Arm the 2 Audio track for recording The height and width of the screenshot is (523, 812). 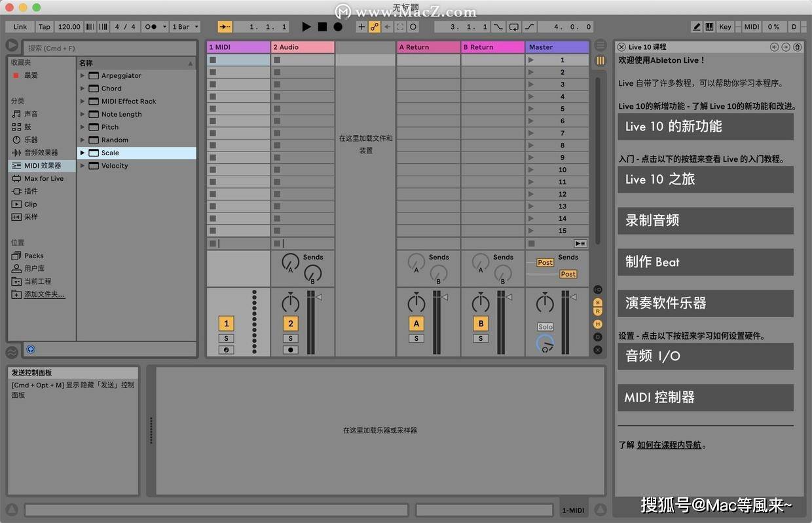click(291, 350)
